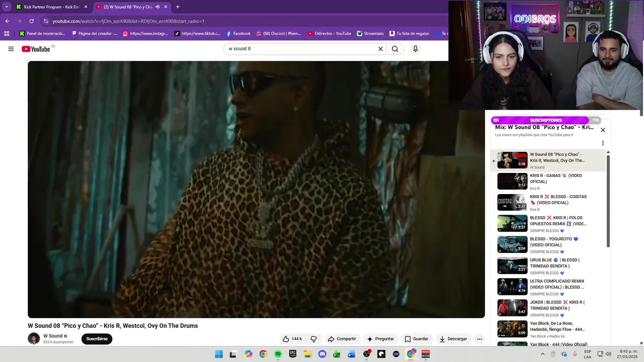644x362 pixels.
Task: Mute the YouTube tab via the speaker icon
Action: point(157,7)
